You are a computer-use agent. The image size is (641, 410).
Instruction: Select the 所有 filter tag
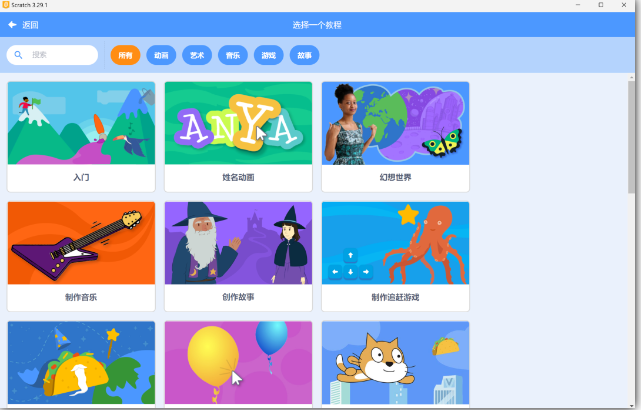pos(125,55)
